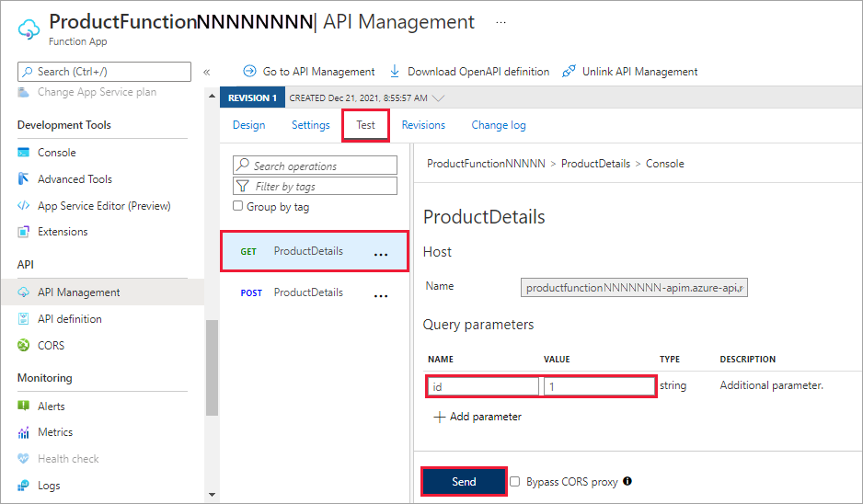Open Console in Development Tools

coord(57,153)
